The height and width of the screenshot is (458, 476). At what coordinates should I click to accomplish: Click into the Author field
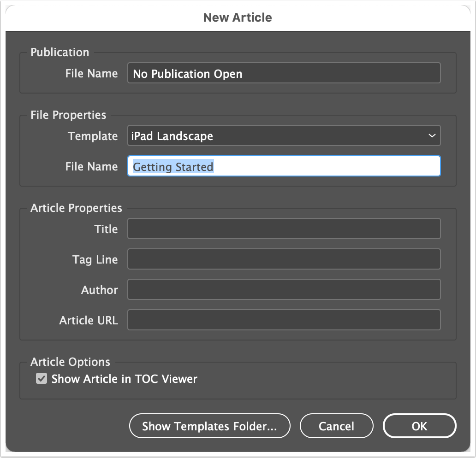[284, 289]
